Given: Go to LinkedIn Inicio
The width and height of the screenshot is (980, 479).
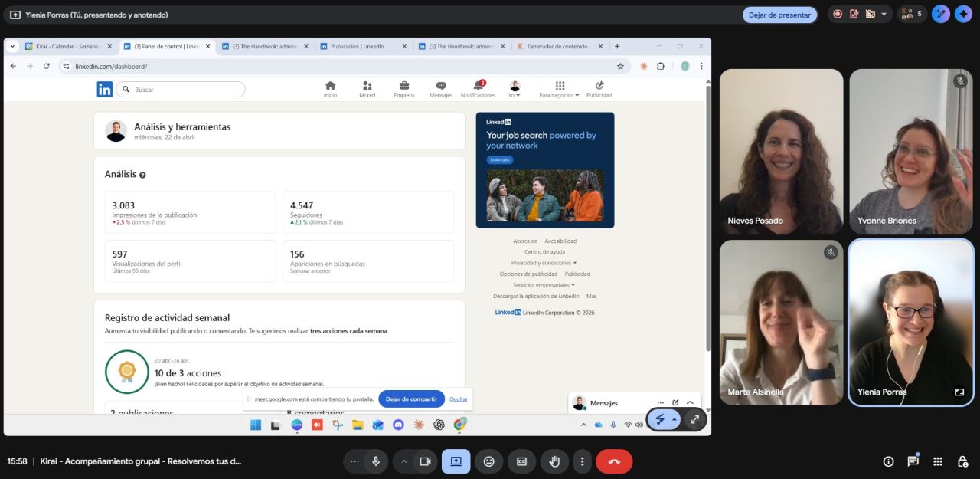Looking at the screenshot, I should [x=330, y=90].
